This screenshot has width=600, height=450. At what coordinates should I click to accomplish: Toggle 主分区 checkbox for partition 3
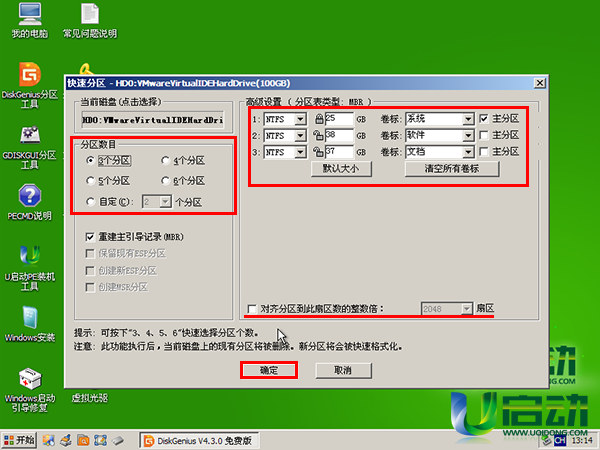[484, 152]
